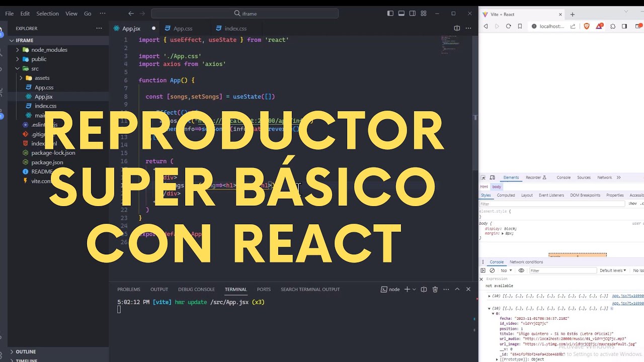Image resolution: width=644 pixels, height=362 pixels.
Task: Split the editor right
Action: 457,29
